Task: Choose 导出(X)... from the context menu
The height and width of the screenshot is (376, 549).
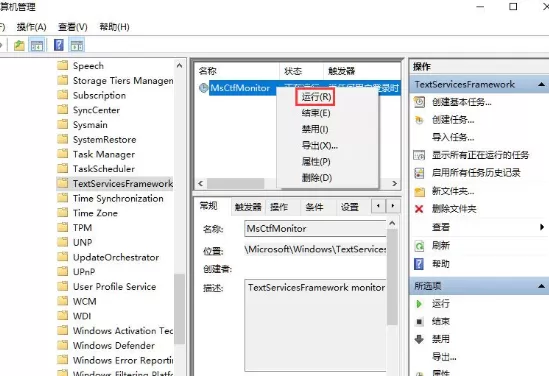Action: (x=319, y=145)
